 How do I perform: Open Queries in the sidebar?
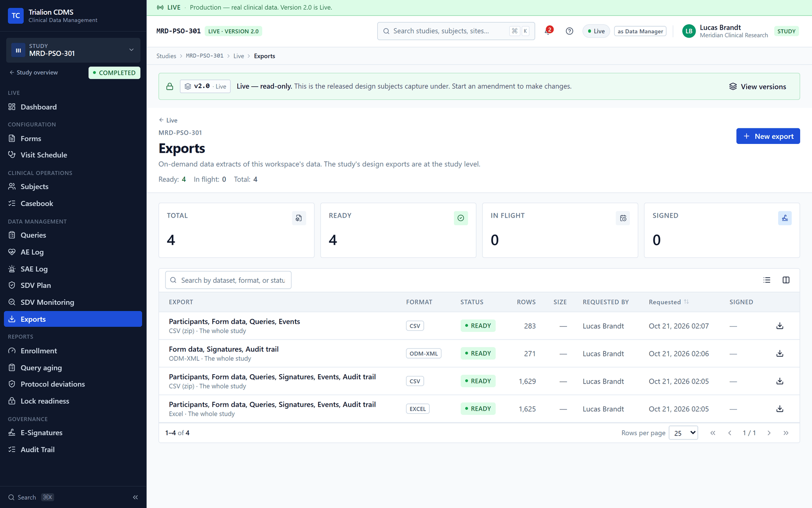(73, 235)
